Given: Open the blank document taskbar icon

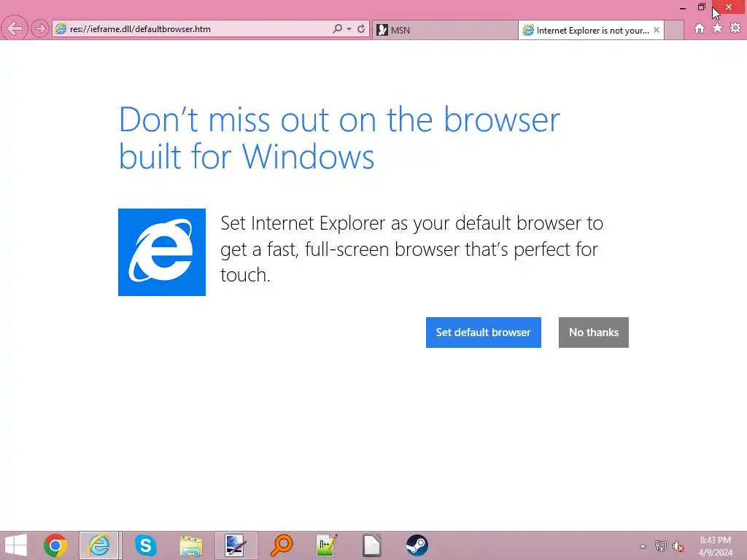Looking at the screenshot, I should pyautogui.click(x=371, y=545).
